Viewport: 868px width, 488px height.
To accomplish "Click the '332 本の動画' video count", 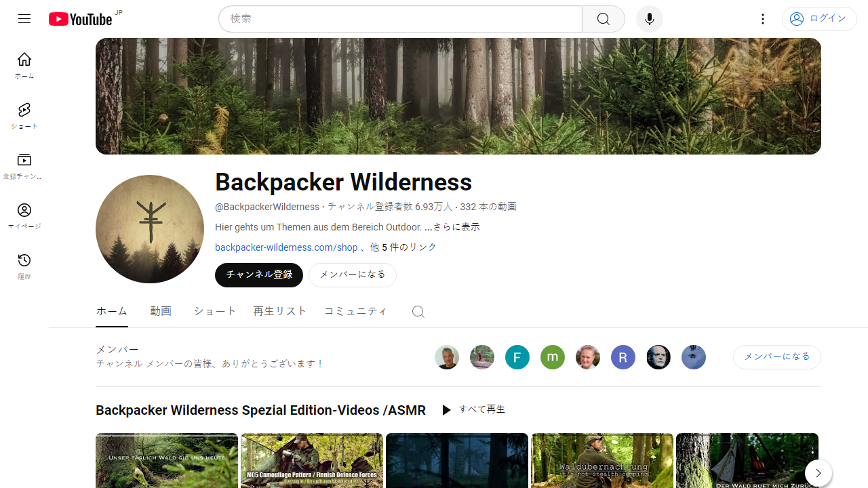I will 488,207.
